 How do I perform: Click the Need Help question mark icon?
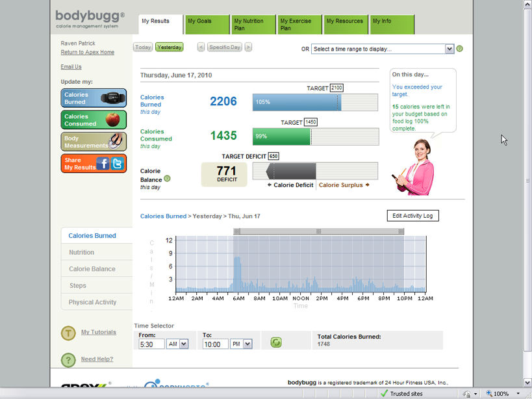(x=68, y=360)
